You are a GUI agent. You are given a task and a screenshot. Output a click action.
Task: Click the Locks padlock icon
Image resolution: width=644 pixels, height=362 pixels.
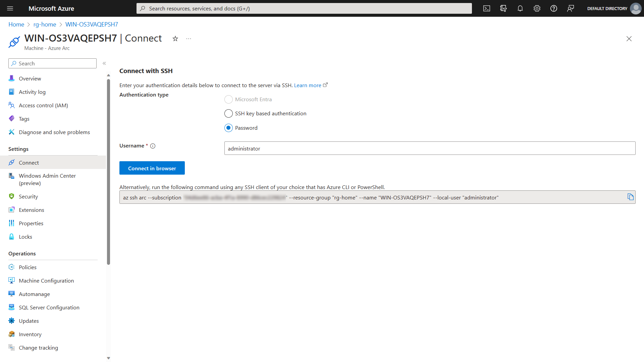[12, 236]
